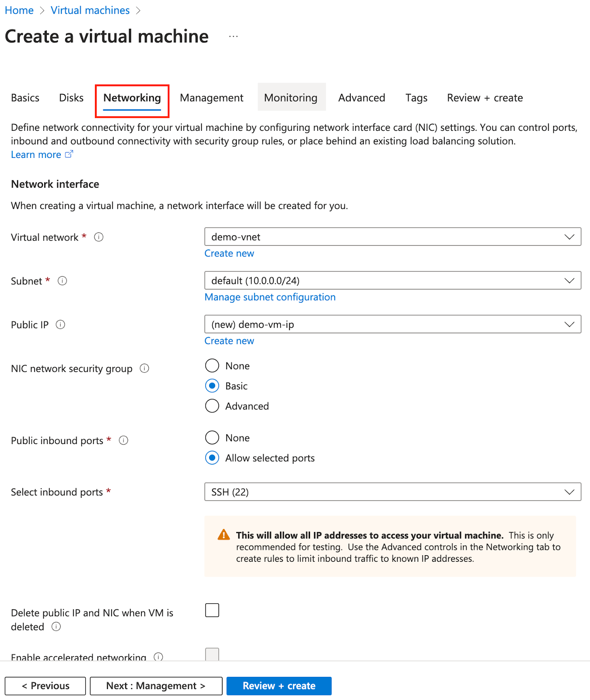Viewport: 590px width, 700px height.
Task: Expand the Subnet selection dropdown
Action: 569,280
